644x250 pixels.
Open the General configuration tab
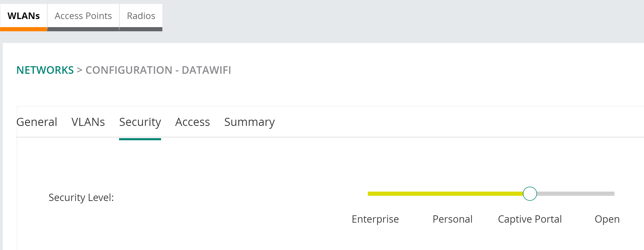(37, 122)
